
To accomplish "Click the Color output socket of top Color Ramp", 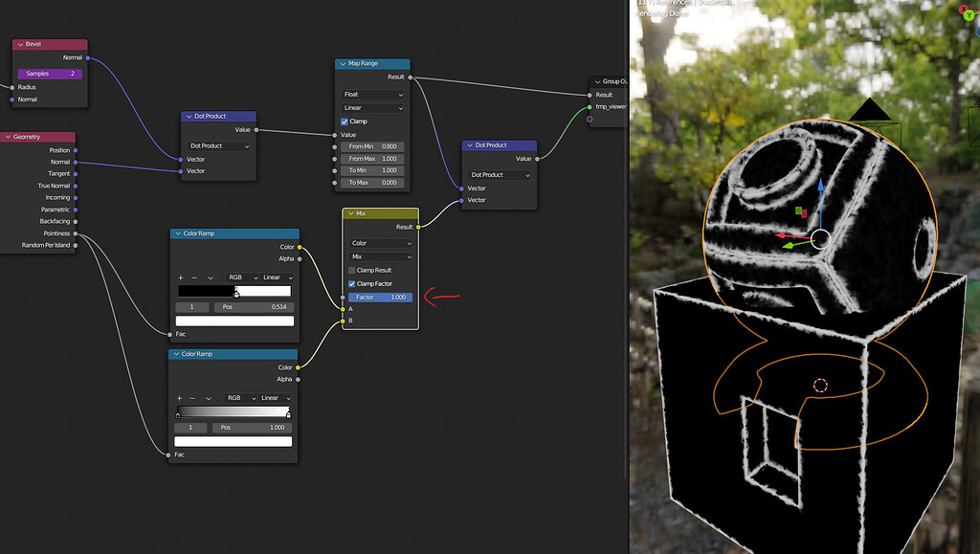I will (x=300, y=246).
